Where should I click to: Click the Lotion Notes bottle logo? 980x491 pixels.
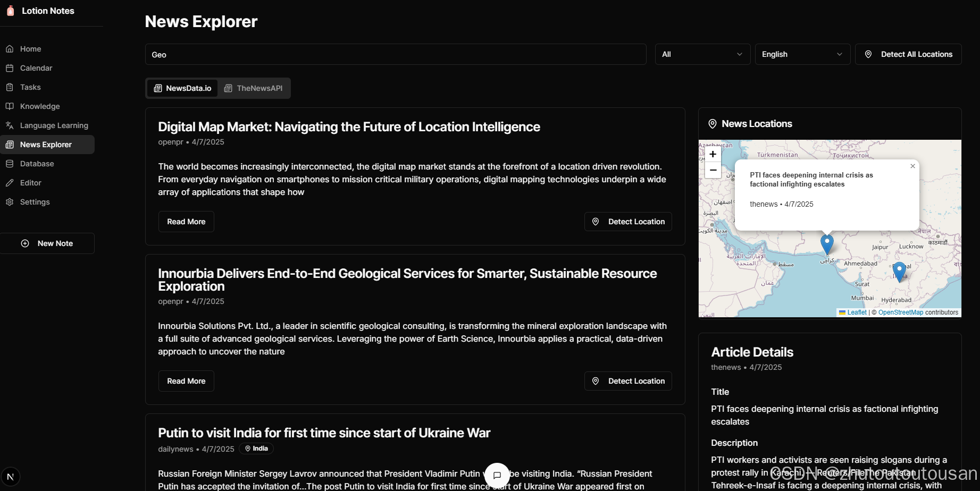tap(10, 11)
